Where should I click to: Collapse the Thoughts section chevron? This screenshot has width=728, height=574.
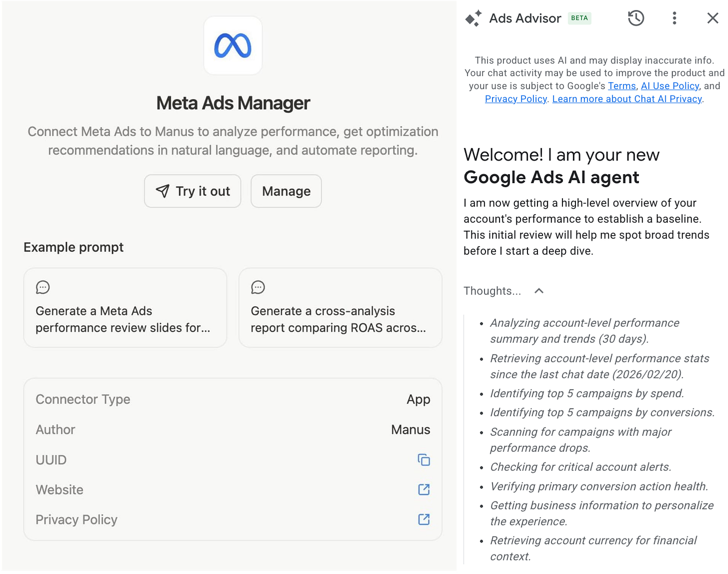click(538, 291)
